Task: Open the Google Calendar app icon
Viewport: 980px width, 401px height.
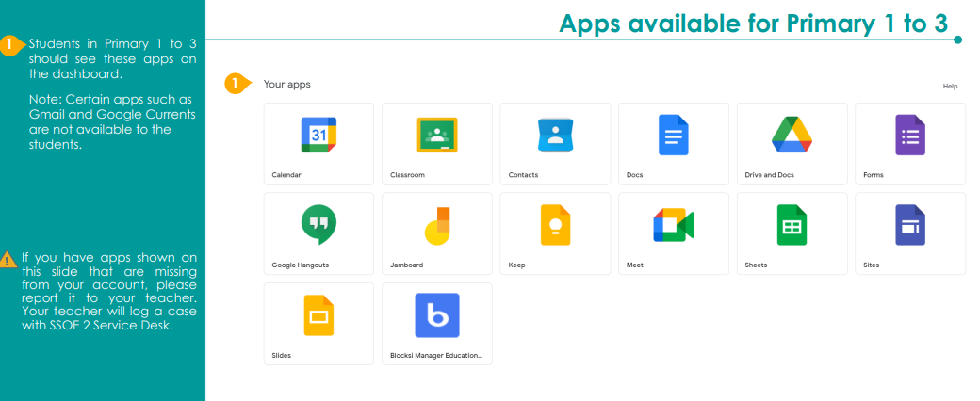Action: (318, 135)
